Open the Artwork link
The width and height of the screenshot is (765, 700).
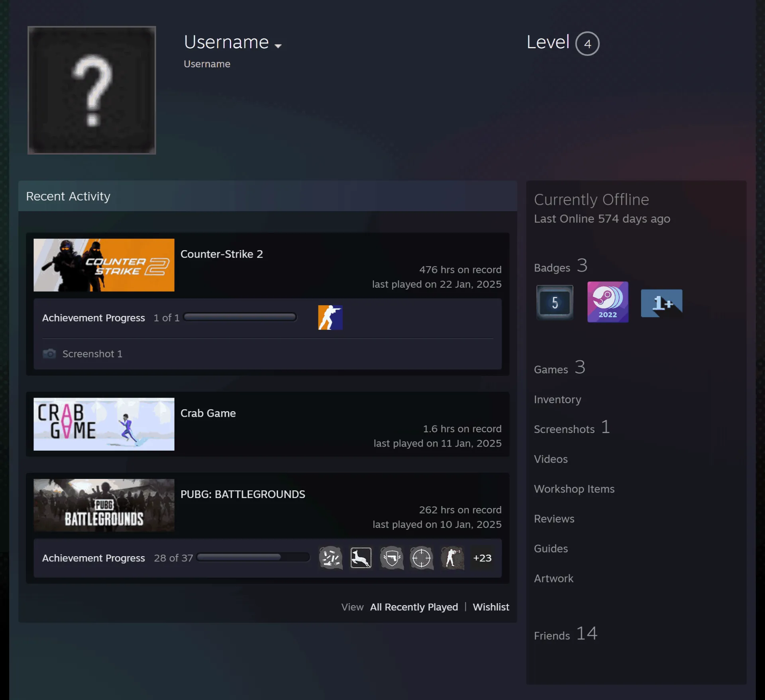[553, 579]
